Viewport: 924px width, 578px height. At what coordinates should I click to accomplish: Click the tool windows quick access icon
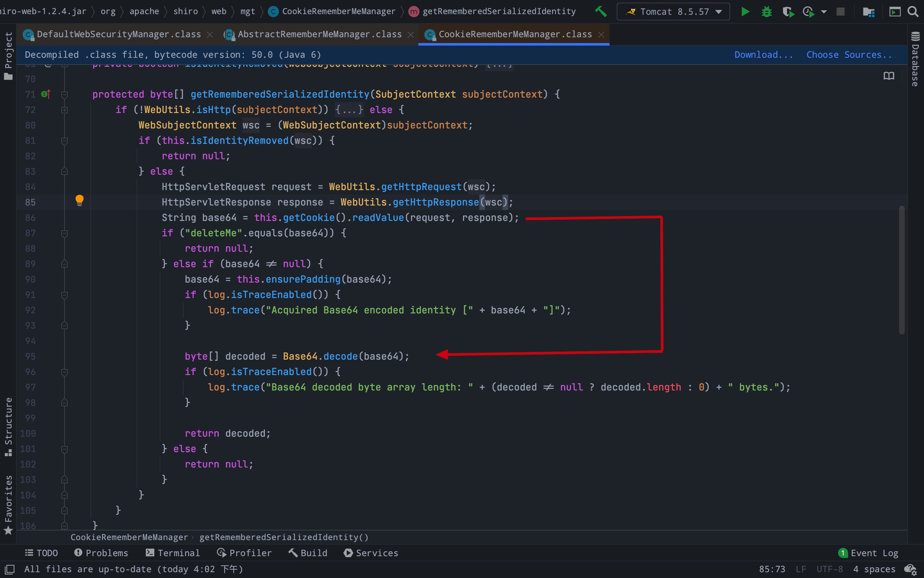point(10,569)
